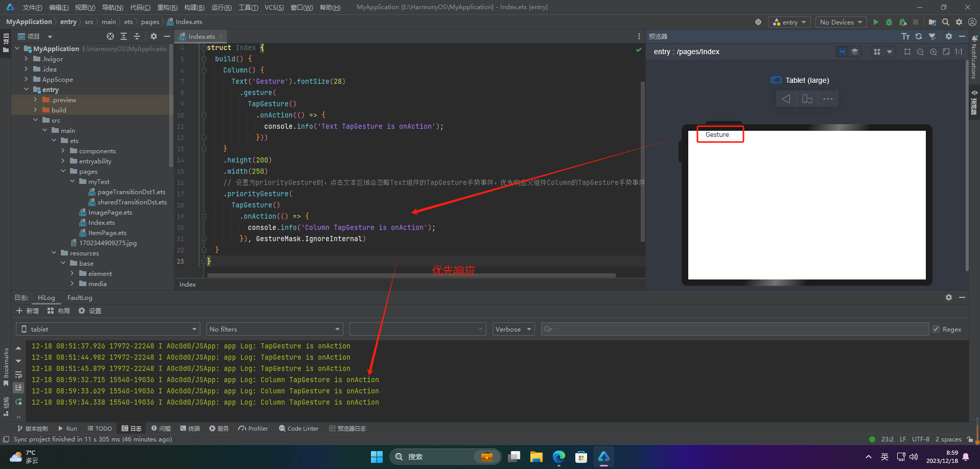Open the 构建(B) build menu
The height and width of the screenshot is (469, 980).
(x=194, y=7)
